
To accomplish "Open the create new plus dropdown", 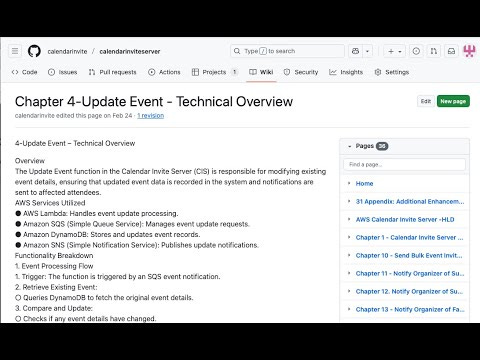I will (395, 51).
